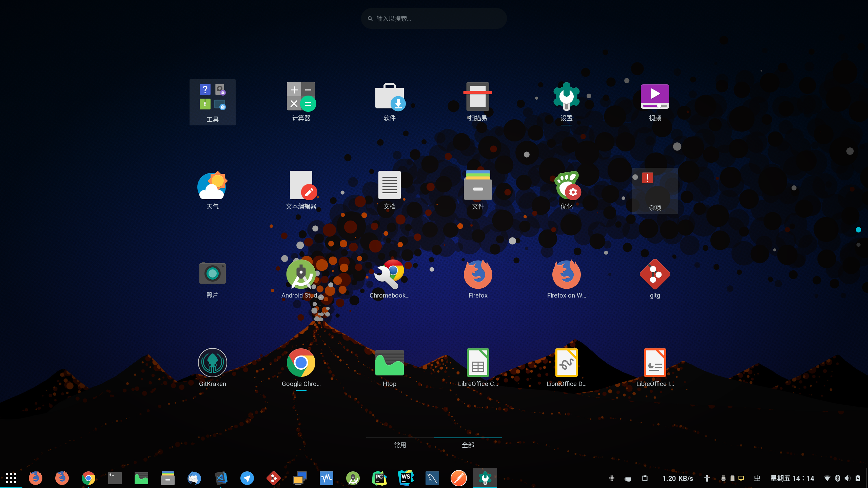The width and height of the screenshot is (868, 488).
Task: Launch Android Studio from the grid
Action: pos(301,279)
